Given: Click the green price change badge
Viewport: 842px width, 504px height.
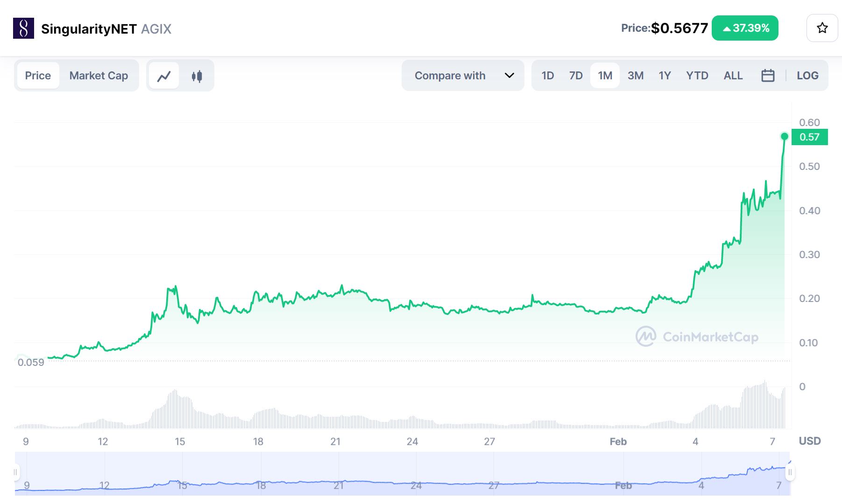Looking at the screenshot, I should [x=745, y=28].
